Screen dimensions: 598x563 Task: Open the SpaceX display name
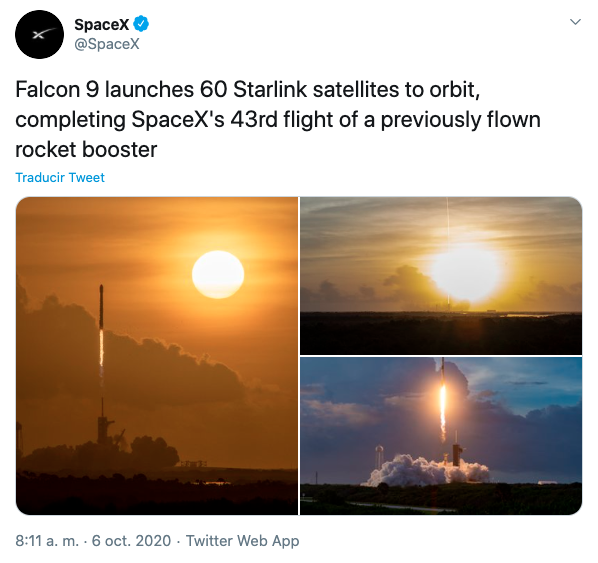(101, 24)
